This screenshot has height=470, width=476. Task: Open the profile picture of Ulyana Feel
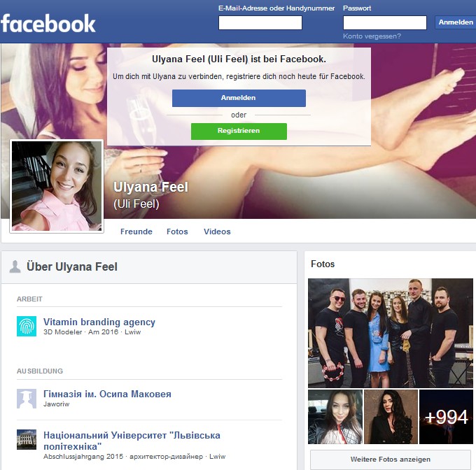(x=57, y=186)
